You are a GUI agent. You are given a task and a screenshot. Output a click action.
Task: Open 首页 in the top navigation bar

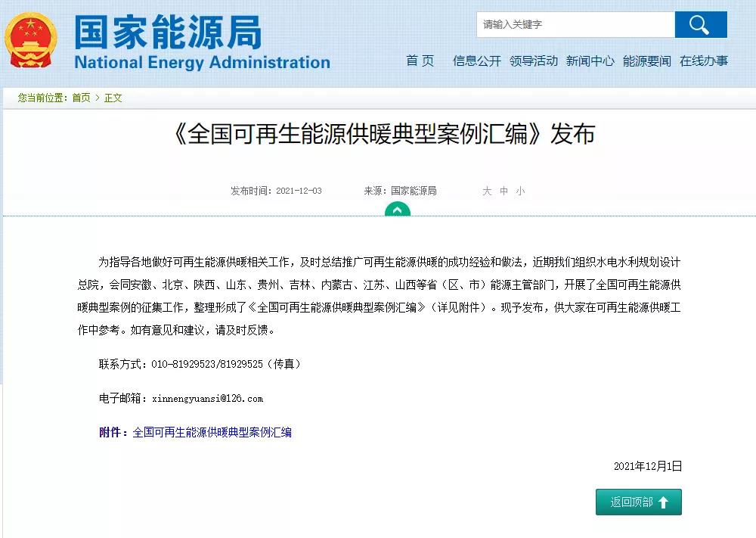[420, 61]
